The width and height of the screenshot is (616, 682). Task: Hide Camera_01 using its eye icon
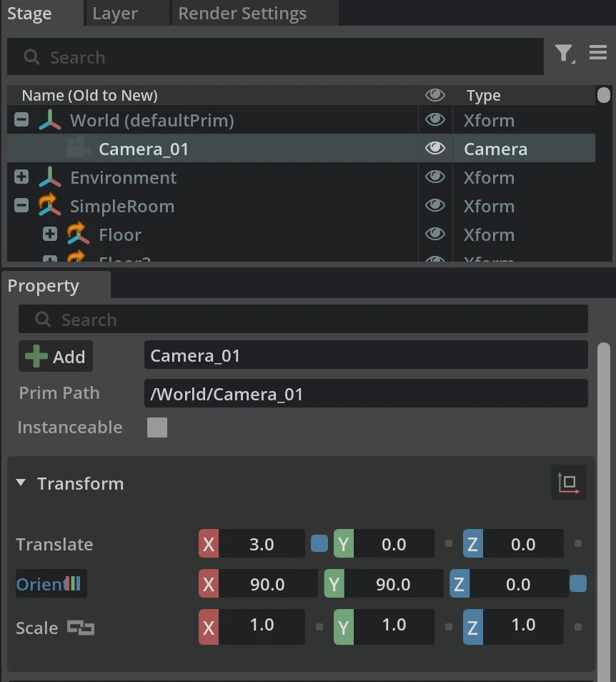coord(435,148)
